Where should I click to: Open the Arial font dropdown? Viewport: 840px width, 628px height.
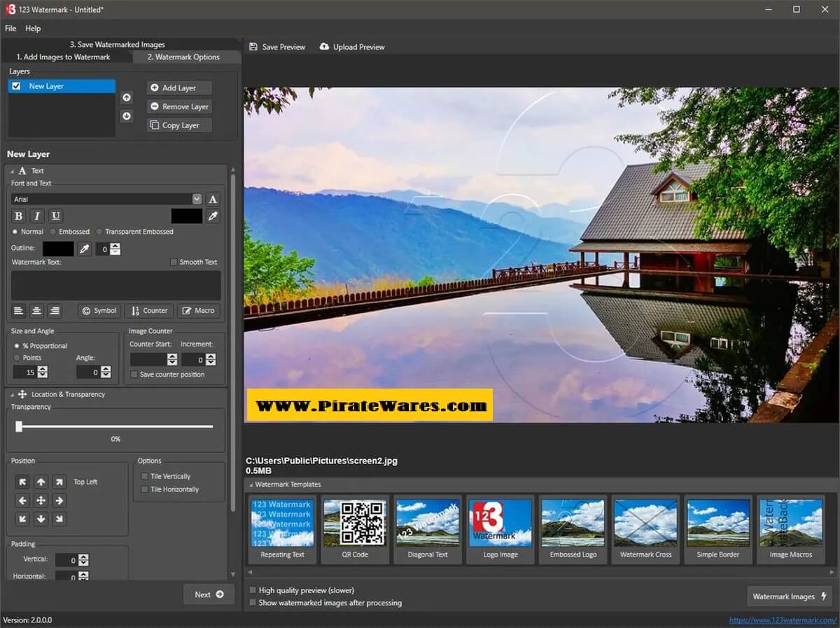coord(197,200)
